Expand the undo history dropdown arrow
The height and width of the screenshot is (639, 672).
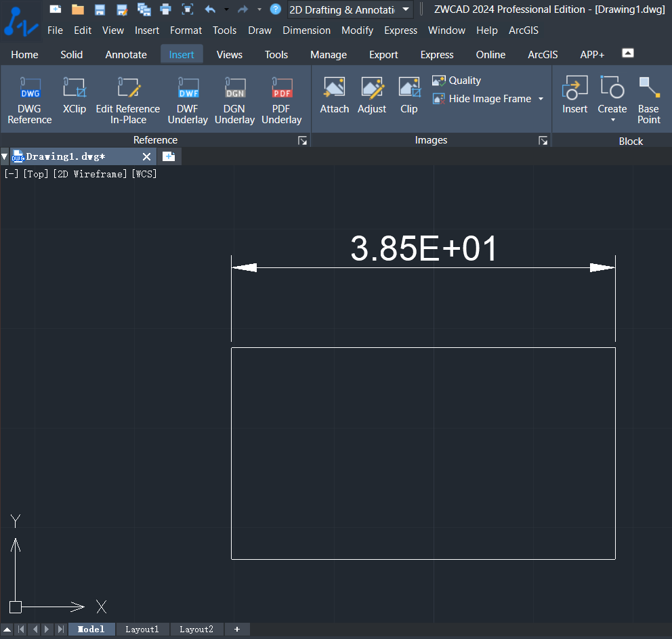[226, 9]
